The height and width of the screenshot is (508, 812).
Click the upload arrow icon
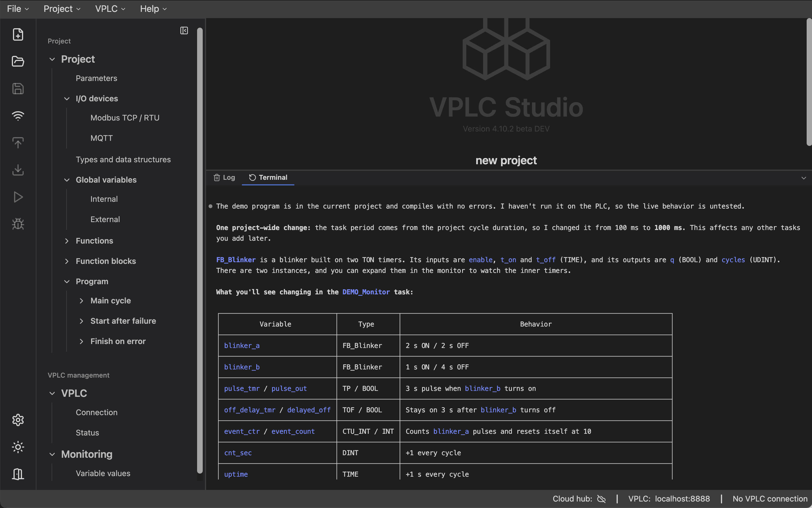pyautogui.click(x=18, y=143)
